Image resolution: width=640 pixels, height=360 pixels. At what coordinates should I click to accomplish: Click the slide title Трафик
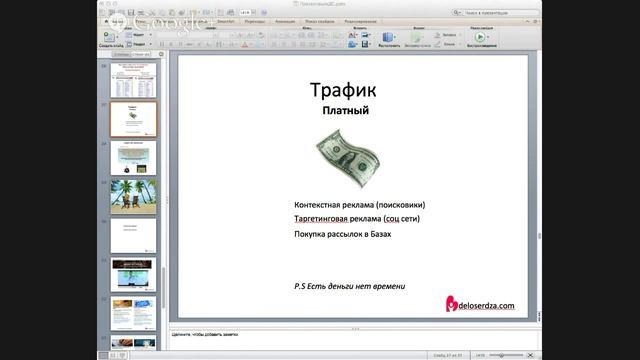(x=343, y=90)
